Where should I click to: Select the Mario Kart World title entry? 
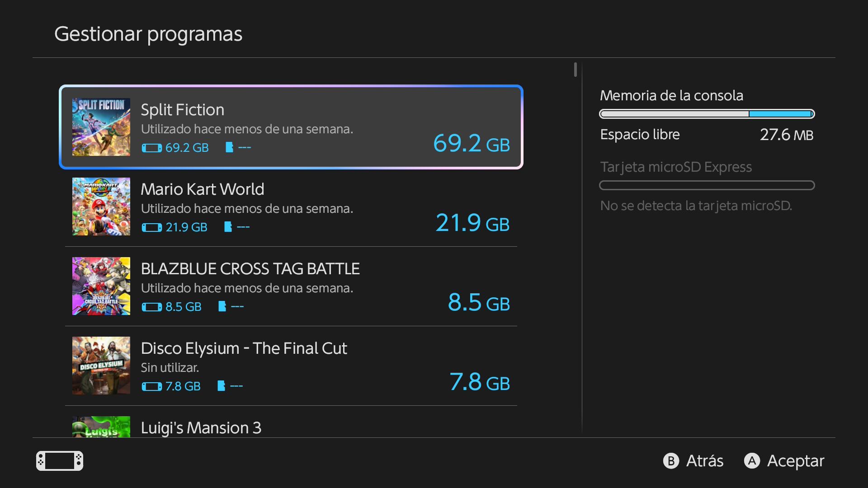coord(202,189)
